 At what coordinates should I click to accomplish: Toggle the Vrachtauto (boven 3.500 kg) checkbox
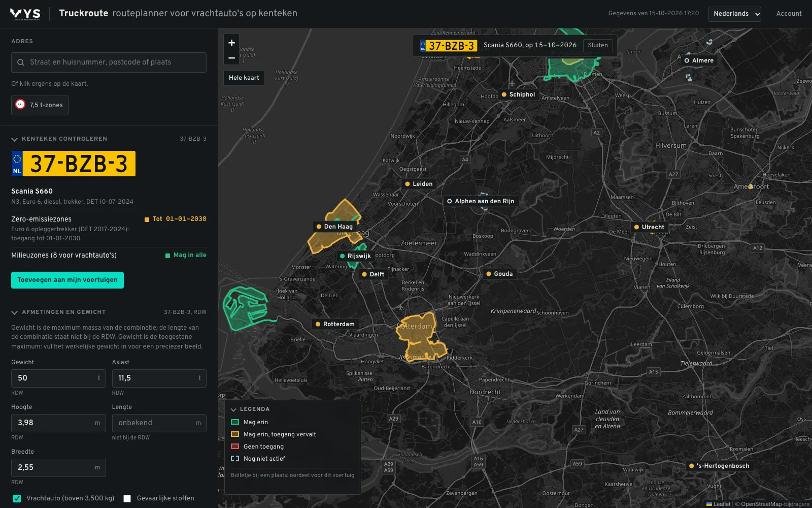(x=17, y=498)
